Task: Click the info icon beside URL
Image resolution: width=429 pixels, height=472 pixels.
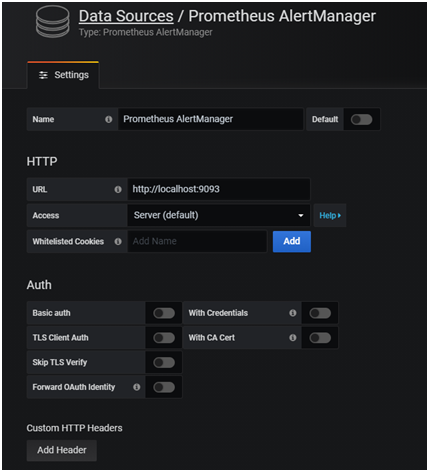Action: pyautogui.click(x=118, y=189)
